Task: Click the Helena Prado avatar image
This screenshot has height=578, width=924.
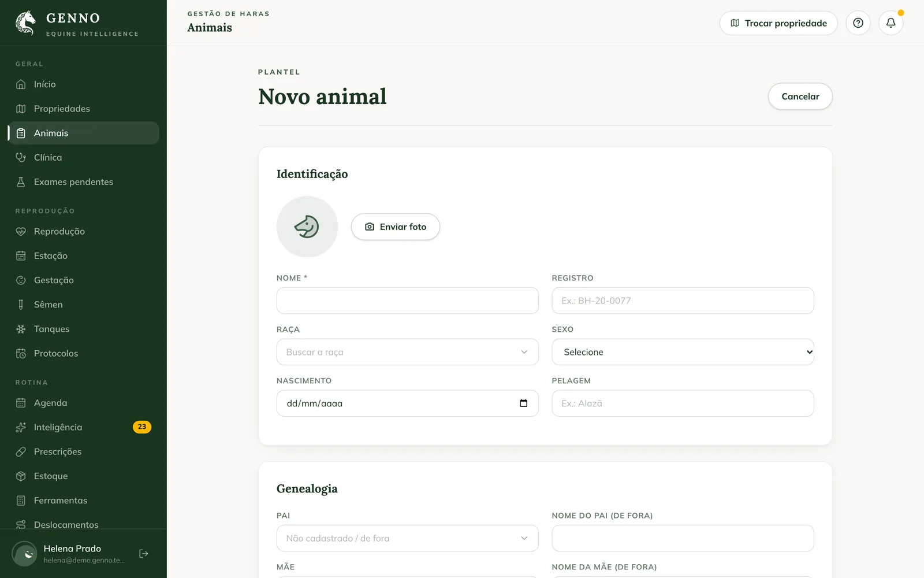Action: coord(25,554)
